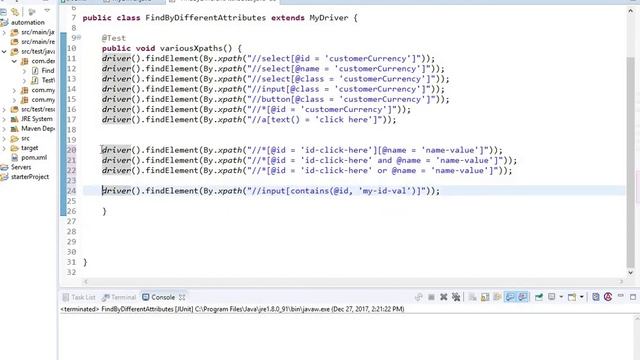Image resolution: width=640 pixels, height=360 pixels.
Task: Click the red circular icon in Console toolbar
Action: pos(608,297)
